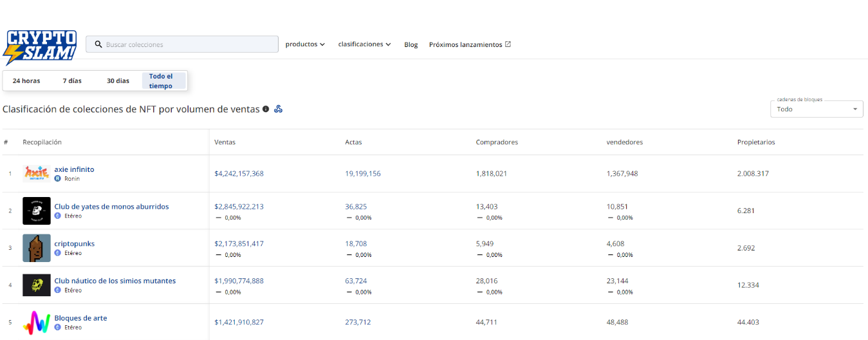Select the Todo el tiempo filter

coord(163,80)
